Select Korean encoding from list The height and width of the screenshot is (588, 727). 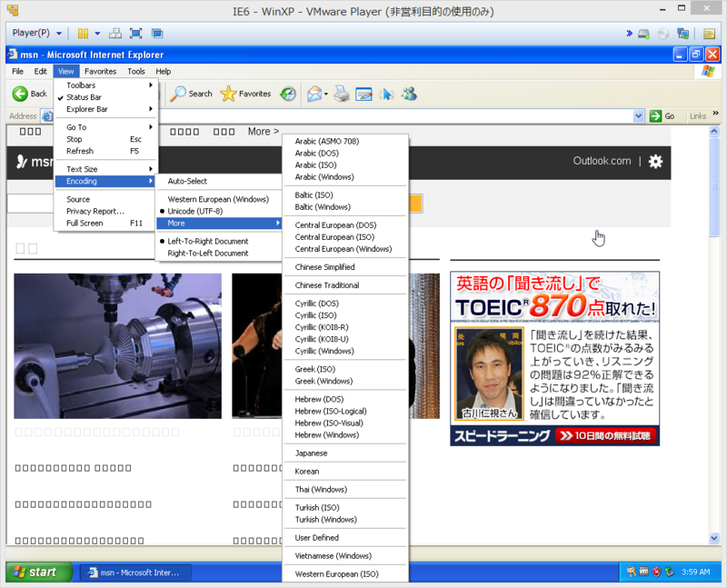(345, 471)
